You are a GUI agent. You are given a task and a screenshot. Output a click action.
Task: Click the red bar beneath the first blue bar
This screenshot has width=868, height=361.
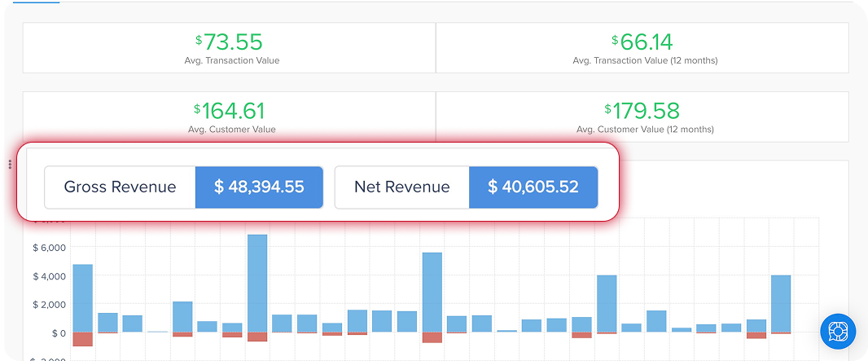click(x=83, y=339)
